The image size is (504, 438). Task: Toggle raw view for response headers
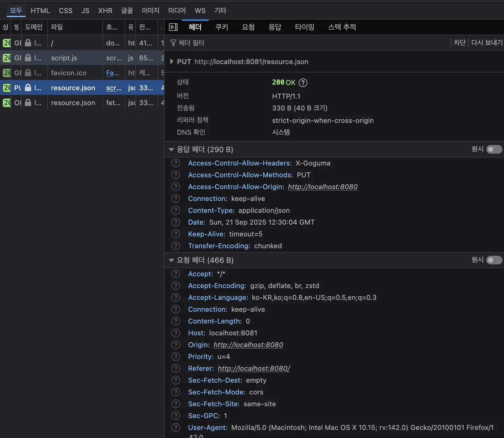pyautogui.click(x=494, y=150)
